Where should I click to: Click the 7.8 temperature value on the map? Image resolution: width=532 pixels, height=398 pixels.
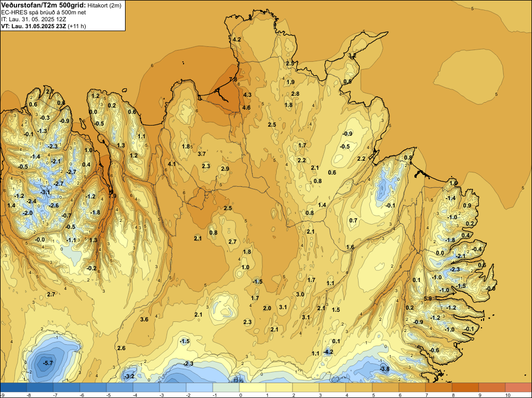point(233,79)
